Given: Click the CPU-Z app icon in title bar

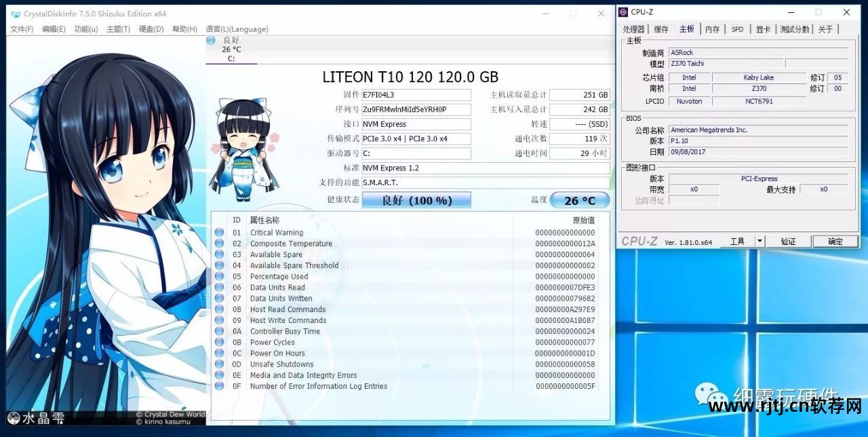Looking at the screenshot, I should point(624,12).
